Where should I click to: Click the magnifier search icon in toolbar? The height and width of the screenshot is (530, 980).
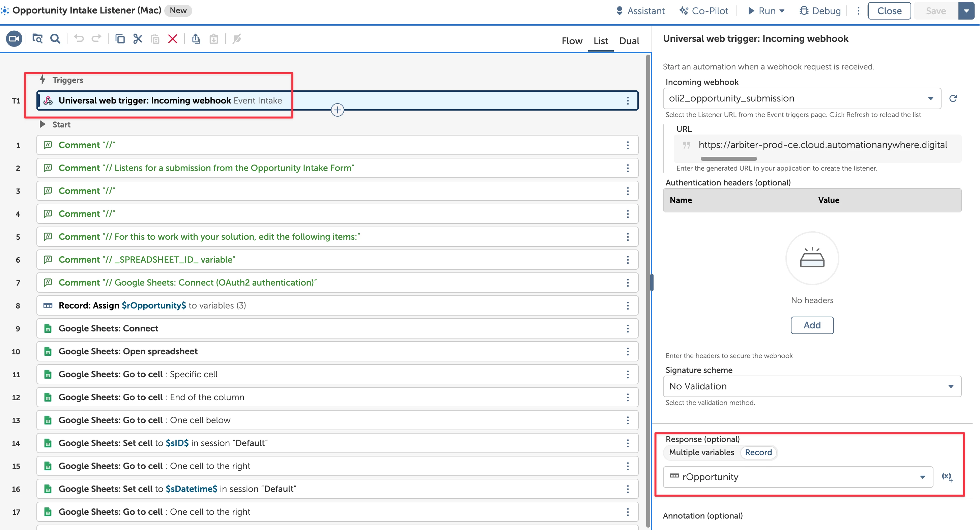[55, 39]
